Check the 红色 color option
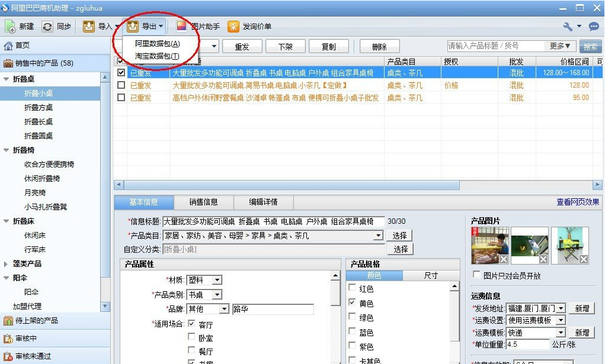This screenshot has width=605, height=364. [352, 287]
